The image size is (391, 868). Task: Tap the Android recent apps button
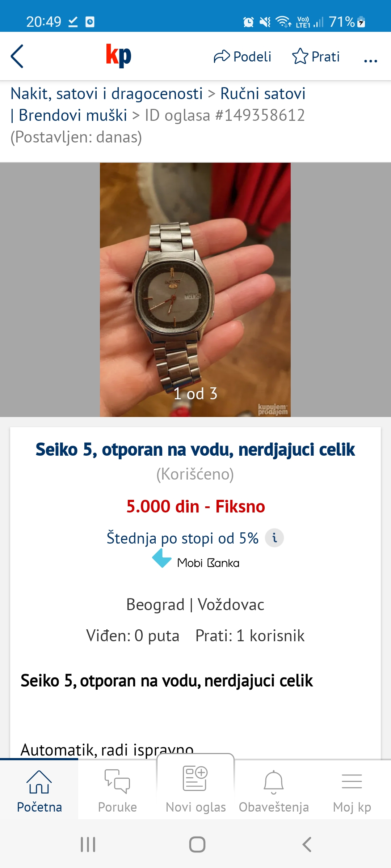(88, 844)
